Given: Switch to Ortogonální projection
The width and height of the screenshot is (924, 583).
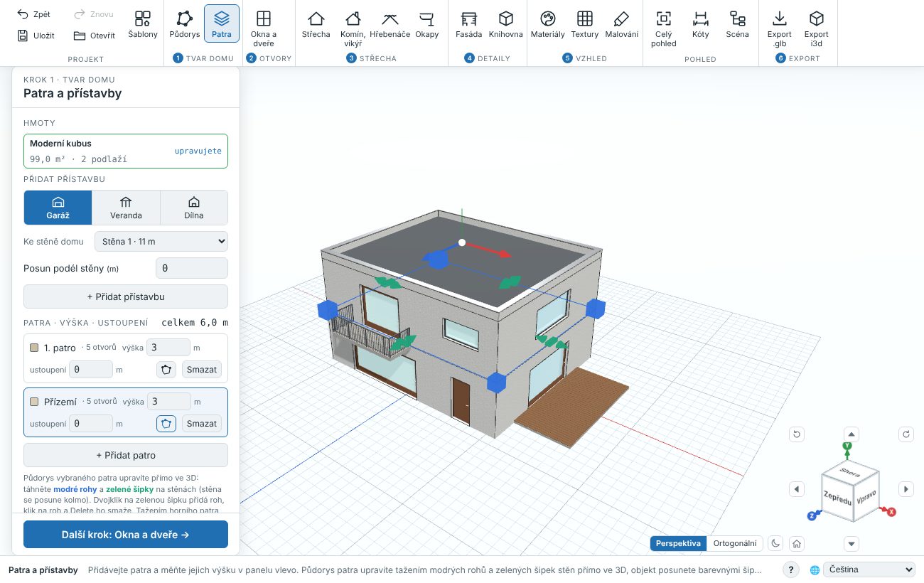Looking at the screenshot, I should [734, 543].
